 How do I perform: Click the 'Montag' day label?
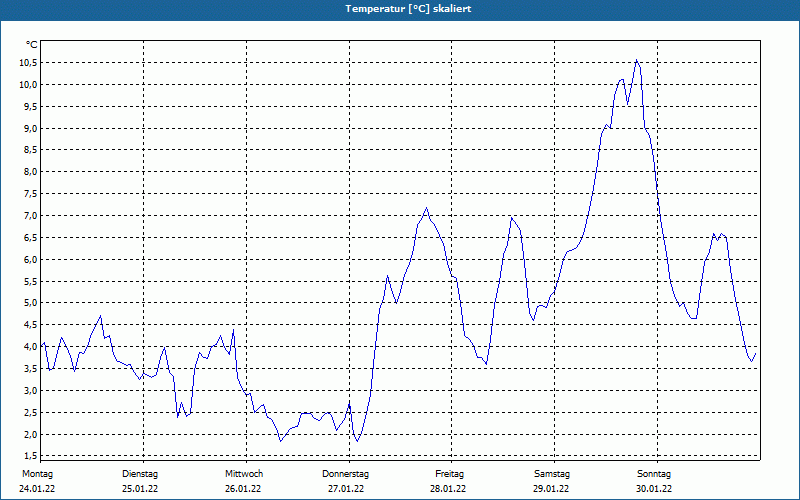pyautogui.click(x=37, y=474)
